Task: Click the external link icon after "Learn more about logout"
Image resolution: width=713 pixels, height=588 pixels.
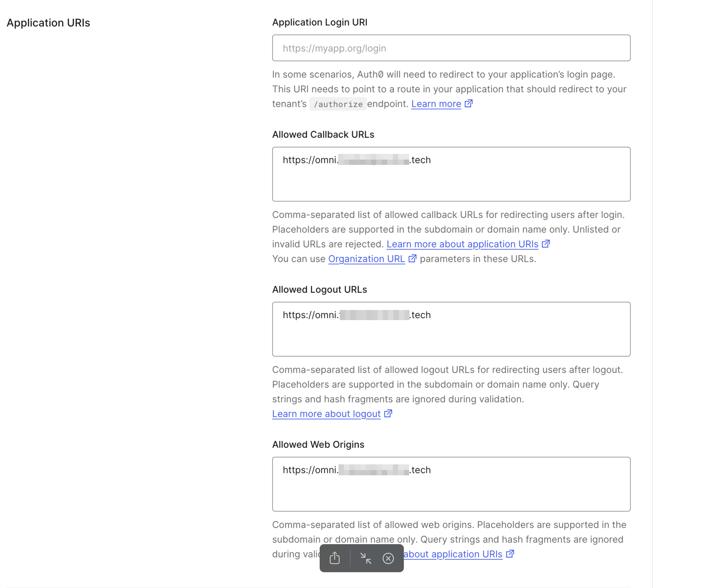Action: coord(388,413)
